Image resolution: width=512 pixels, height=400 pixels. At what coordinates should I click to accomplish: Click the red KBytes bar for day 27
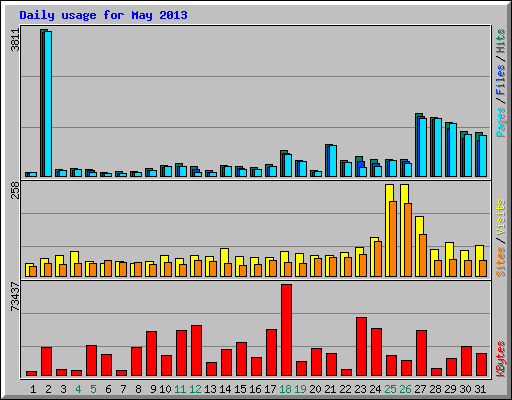click(421, 353)
